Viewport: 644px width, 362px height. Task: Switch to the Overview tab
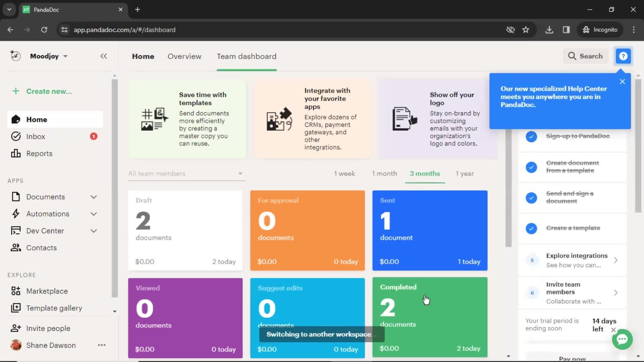184,56
